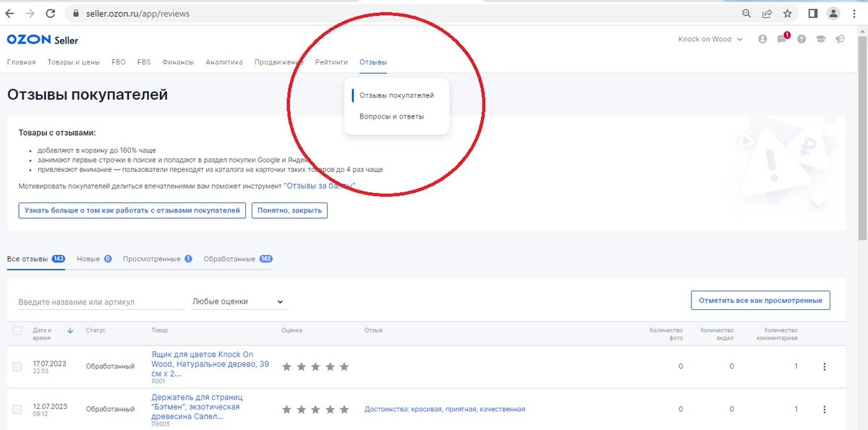This screenshot has height=430, width=868.
Task: Click Отметить все как просмотренные button
Action: point(760,301)
